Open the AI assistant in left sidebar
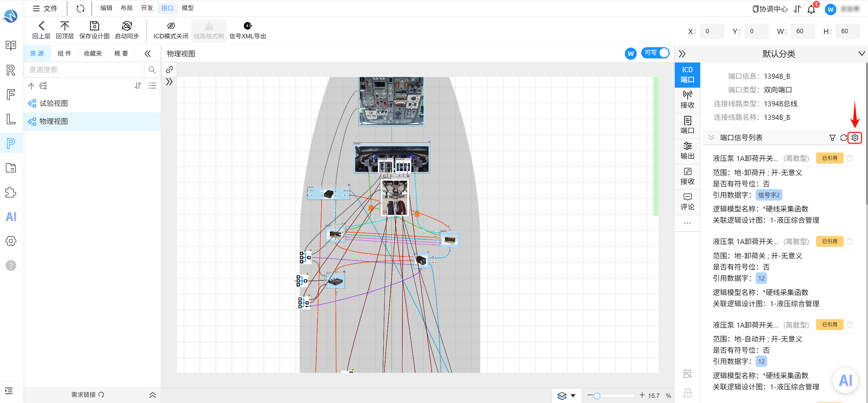Viewport: 868px width, 403px height. [11, 217]
